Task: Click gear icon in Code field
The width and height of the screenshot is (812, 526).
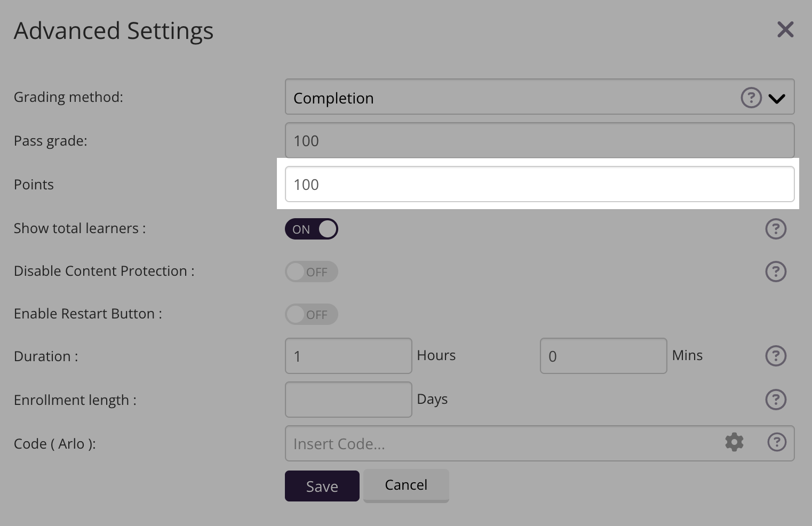Action: tap(734, 442)
